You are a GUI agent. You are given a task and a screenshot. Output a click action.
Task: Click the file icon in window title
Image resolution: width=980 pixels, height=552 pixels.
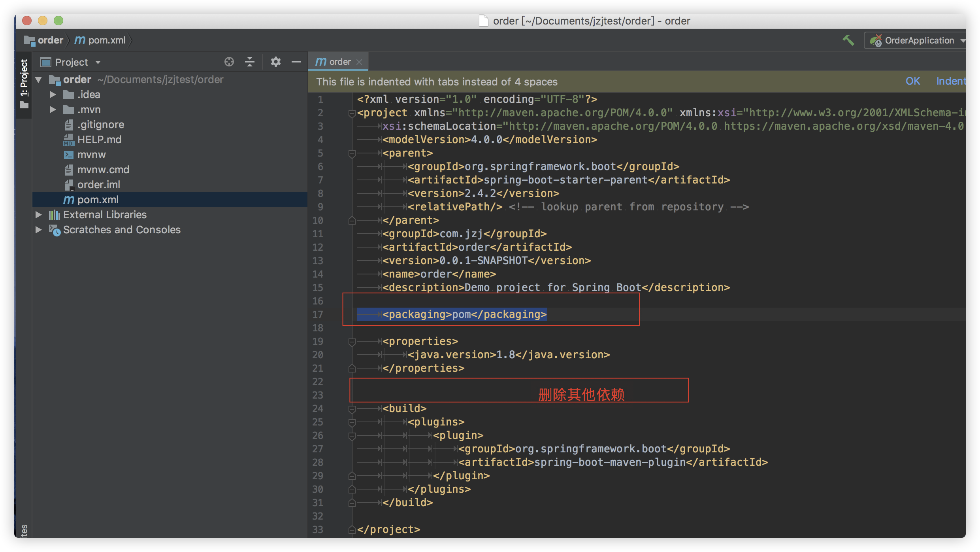tap(483, 21)
